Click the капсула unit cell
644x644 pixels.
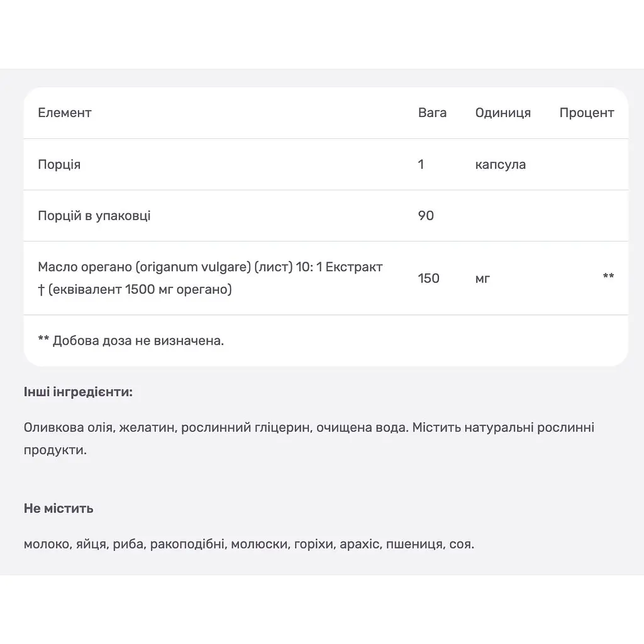[x=500, y=164]
